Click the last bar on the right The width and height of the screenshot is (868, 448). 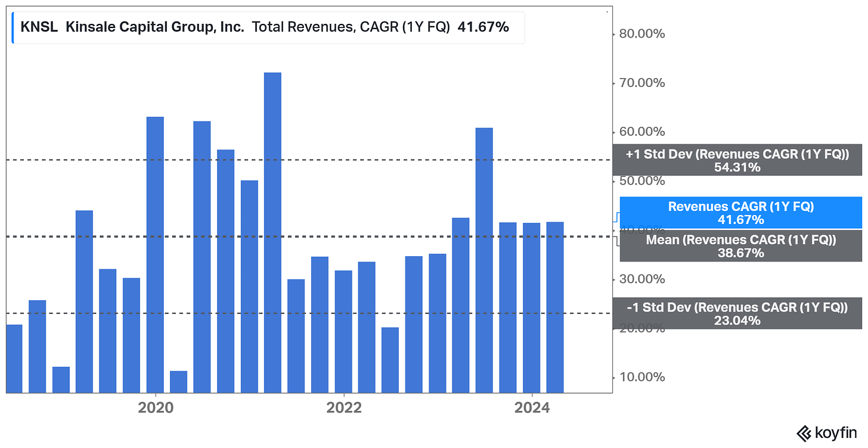[555, 307]
